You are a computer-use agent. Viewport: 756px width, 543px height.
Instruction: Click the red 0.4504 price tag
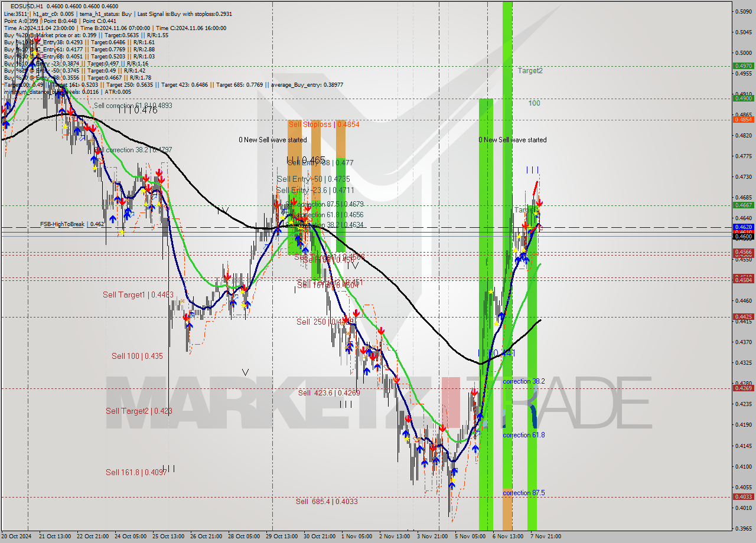coord(743,280)
